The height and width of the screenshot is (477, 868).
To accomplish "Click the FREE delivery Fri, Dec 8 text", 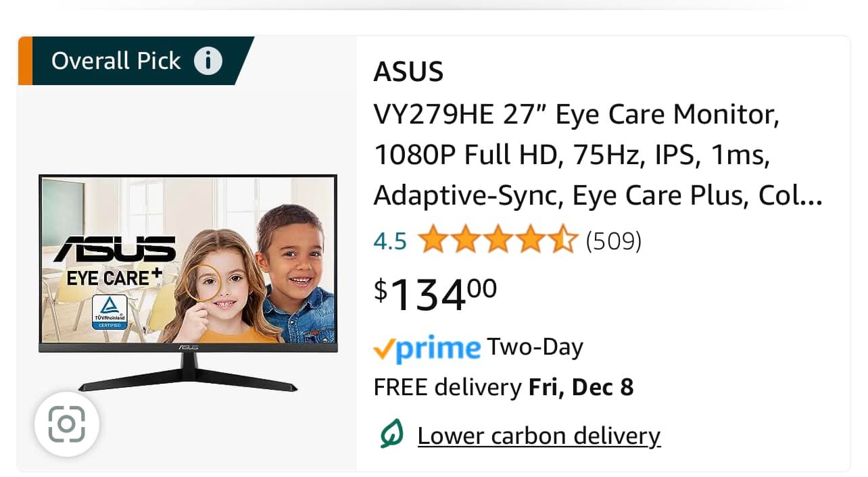I will (504, 388).
